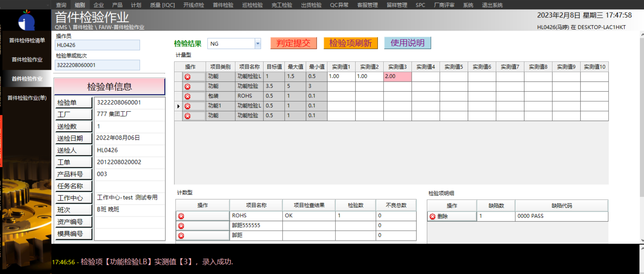Delete the 功能检验 row with target 3.5

[x=188, y=87]
